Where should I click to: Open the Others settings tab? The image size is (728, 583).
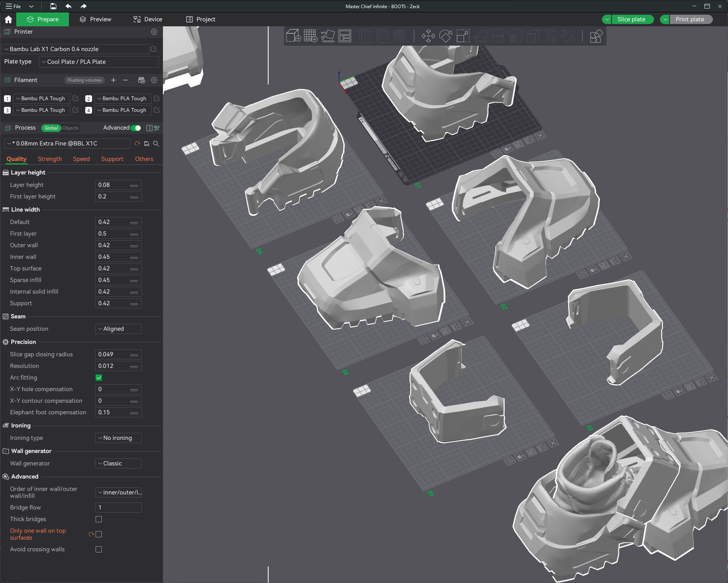[144, 159]
